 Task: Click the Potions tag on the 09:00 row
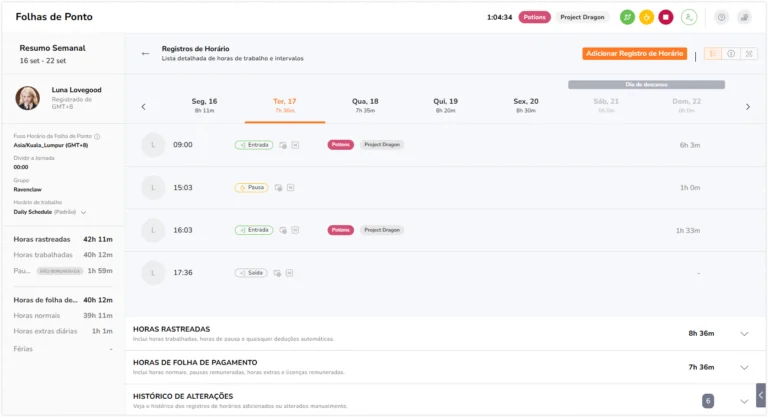point(340,145)
